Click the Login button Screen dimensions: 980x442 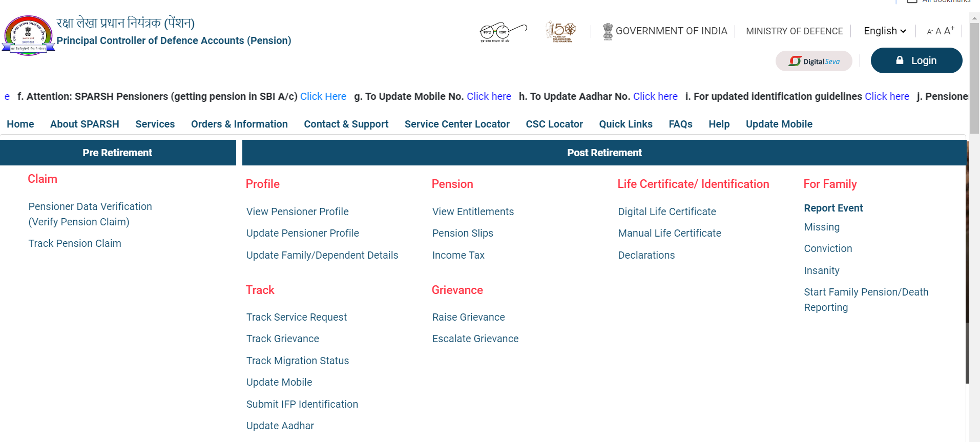(x=916, y=60)
